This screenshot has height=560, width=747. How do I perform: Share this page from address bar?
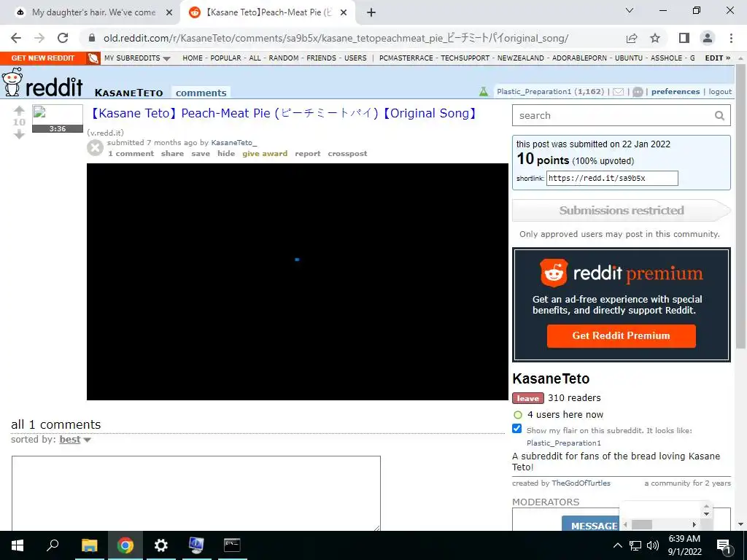click(632, 38)
